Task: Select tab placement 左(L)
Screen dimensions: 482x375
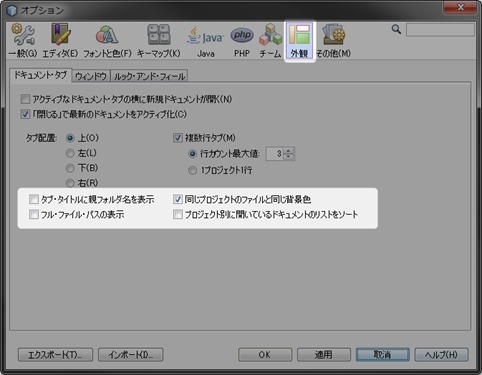Action: tap(70, 153)
